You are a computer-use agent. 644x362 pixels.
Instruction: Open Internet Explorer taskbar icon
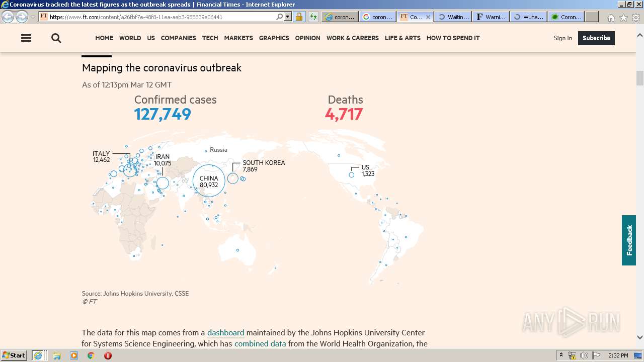(38, 355)
